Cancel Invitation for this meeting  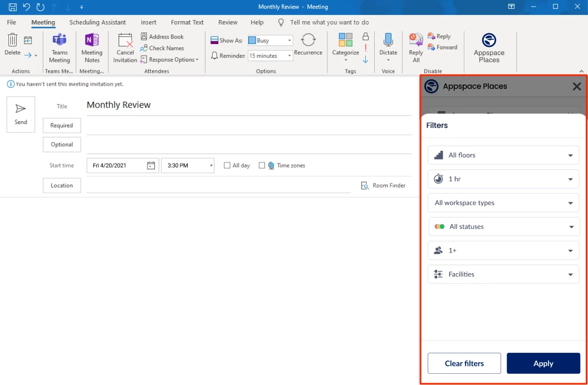(125, 48)
